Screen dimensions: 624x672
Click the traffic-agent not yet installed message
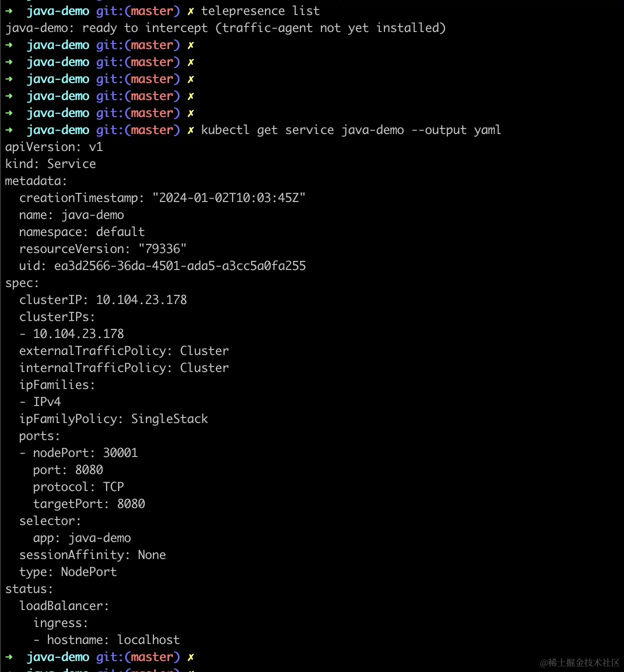point(330,28)
